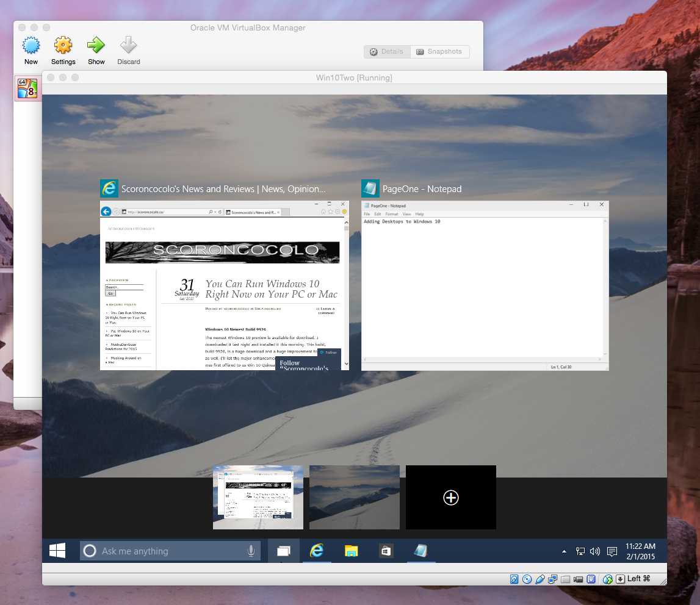Open File Explorer from the taskbar

(x=351, y=551)
